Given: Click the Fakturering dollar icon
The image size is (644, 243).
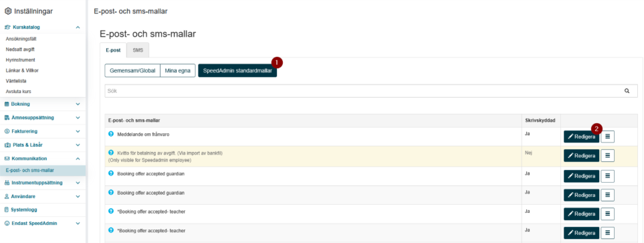Looking at the screenshot, I should click(x=7, y=132).
